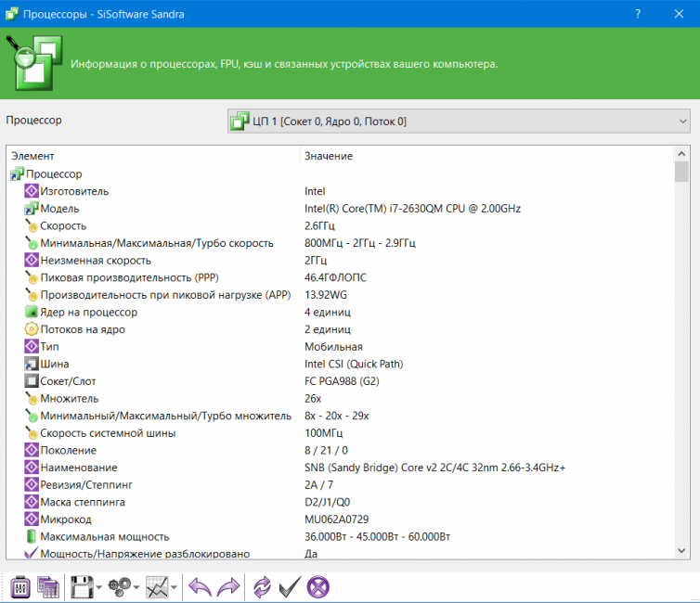
Task: Click the value 4 единиц
Action: pos(328,313)
